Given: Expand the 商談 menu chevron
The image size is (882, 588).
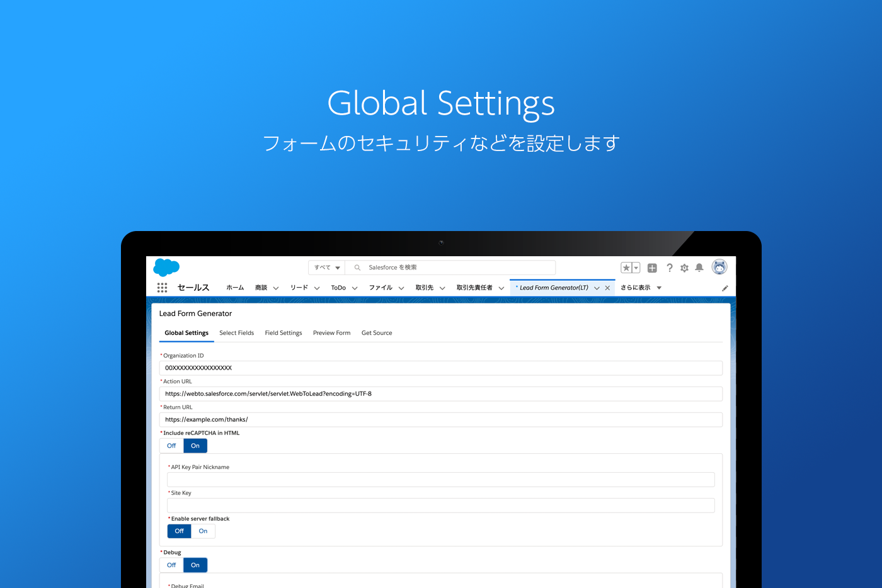Looking at the screenshot, I should coord(276,288).
